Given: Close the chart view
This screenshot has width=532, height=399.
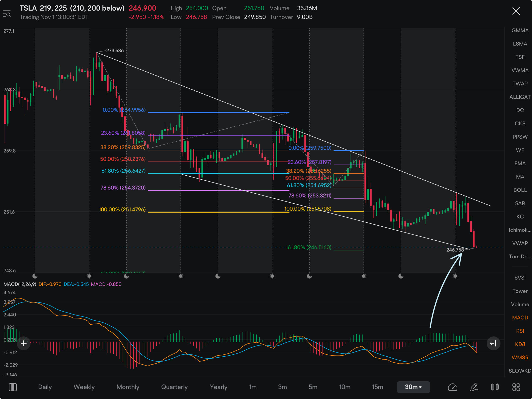Looking at the screenshot, I should pos(516,11).
